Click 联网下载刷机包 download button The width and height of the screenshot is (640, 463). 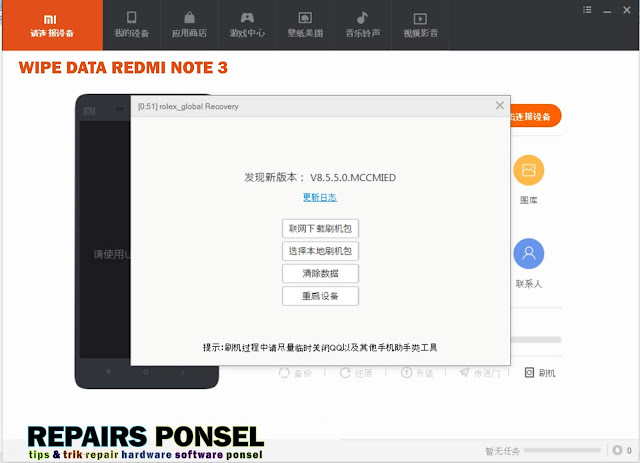click(320, 229)
